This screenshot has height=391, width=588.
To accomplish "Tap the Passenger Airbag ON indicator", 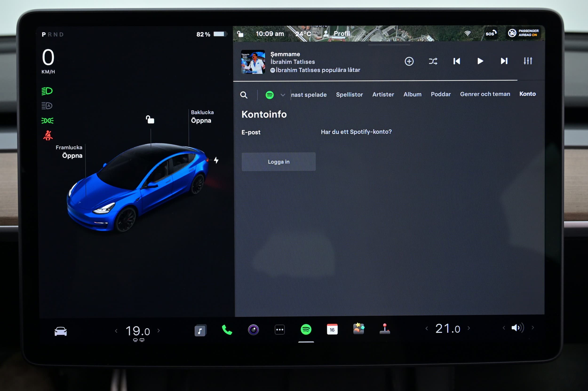I will [x=523, y=33].
